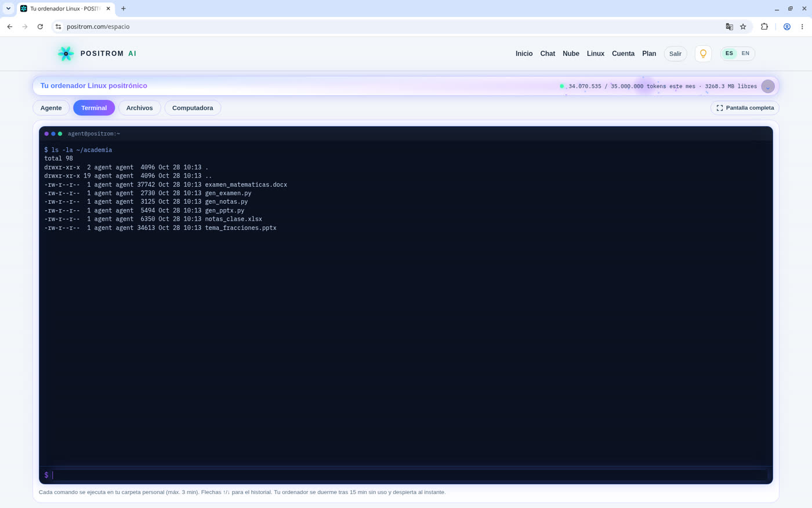The image size is (812, 508).
Task: Click the Salir button
Action: 675,53
